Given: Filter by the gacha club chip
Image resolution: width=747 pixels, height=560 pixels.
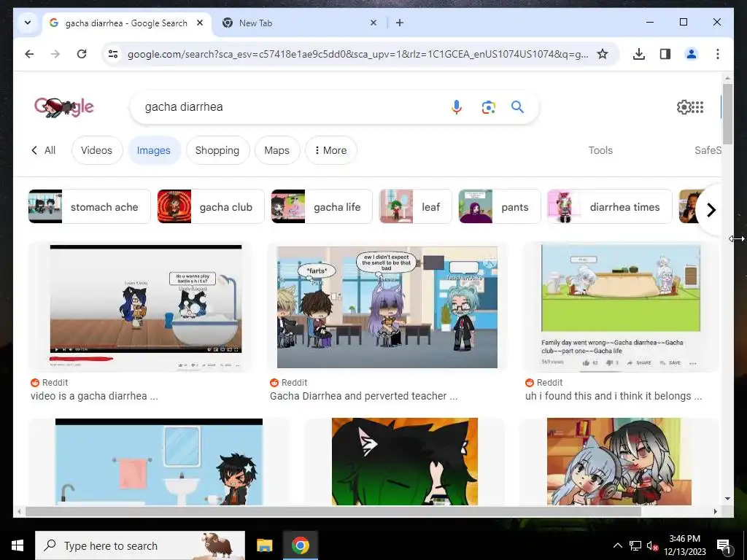Looking at the screenshot, I should tap(211, 206).
